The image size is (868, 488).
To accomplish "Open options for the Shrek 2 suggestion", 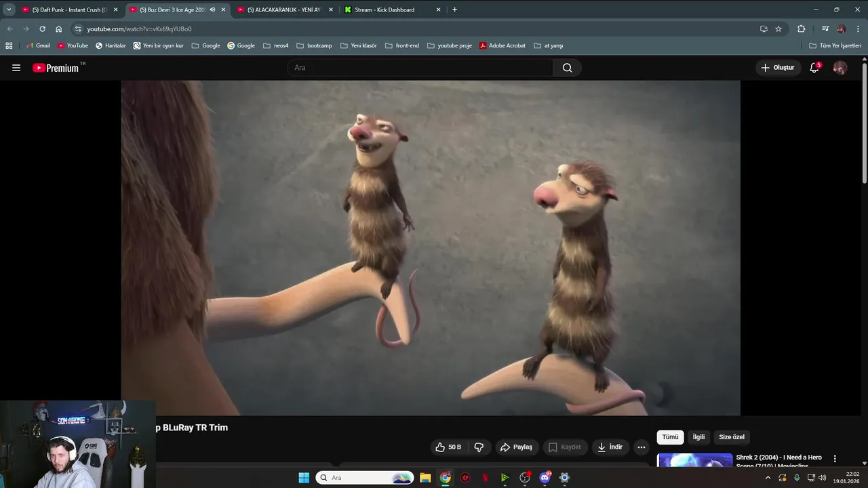I will click(835, 459).
